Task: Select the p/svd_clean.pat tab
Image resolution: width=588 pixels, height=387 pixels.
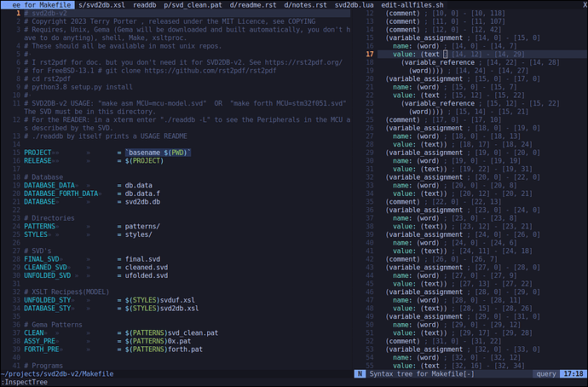Action: click(197, 5)
